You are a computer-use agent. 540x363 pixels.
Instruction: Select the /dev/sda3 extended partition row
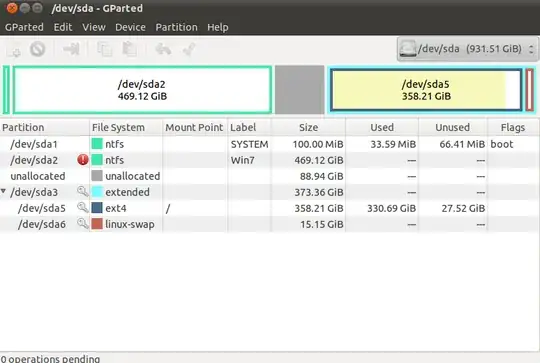pos(270,192)
